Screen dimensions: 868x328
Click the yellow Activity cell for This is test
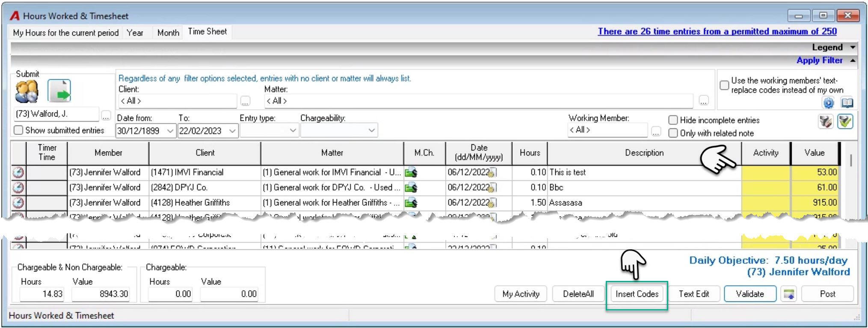click(x=766, y=173)
